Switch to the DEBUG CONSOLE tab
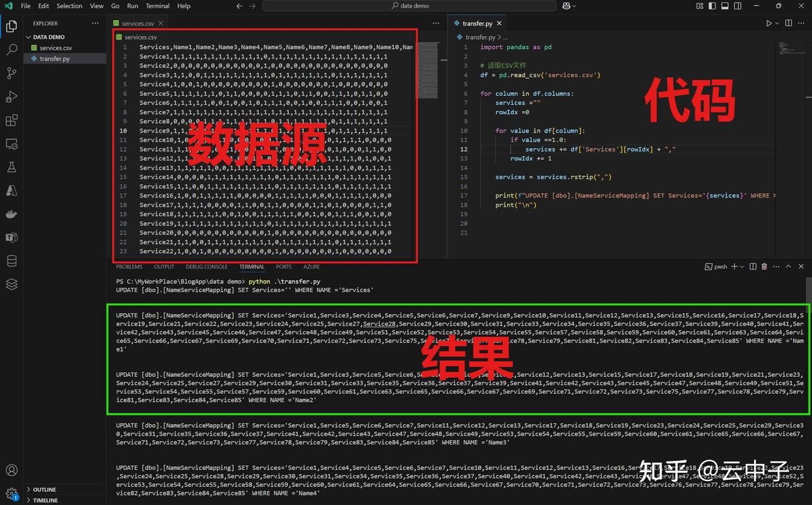 tap(207, 267)
